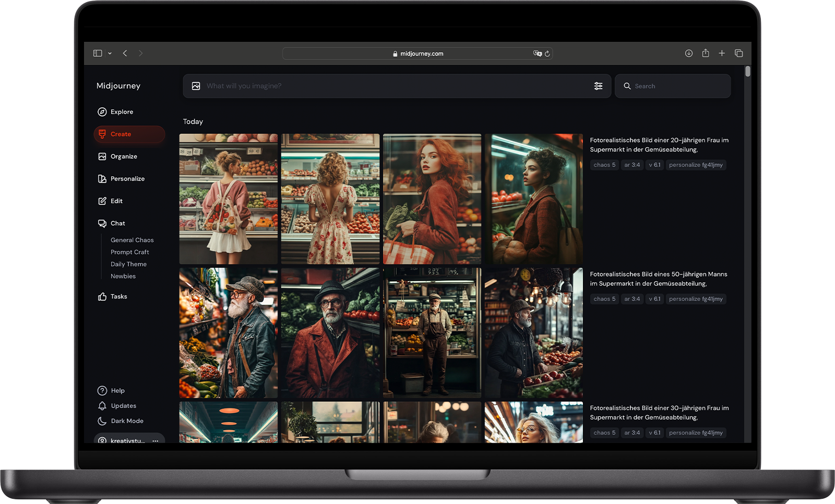Open the red-haired woman with basket thumbnail
Image resolution: width=835 pixels, height=504 pixels.
pyautogui.click(x=432, y=199)
